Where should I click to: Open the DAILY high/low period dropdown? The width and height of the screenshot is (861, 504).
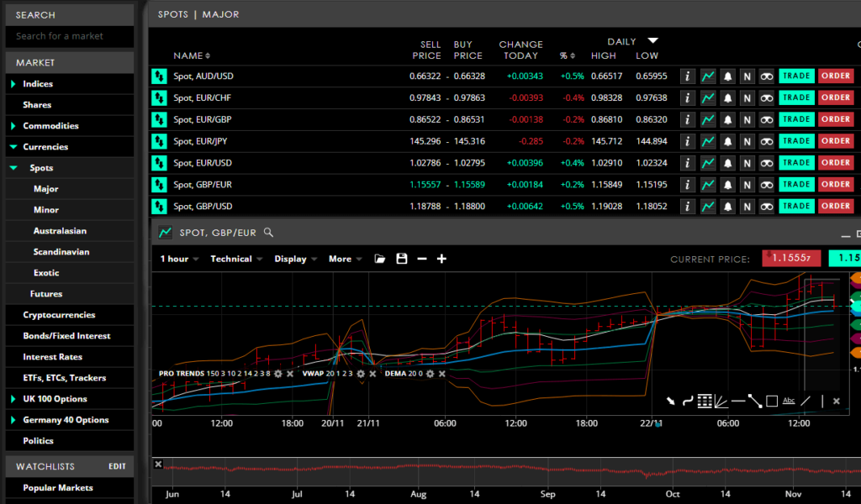click(652, 41)
